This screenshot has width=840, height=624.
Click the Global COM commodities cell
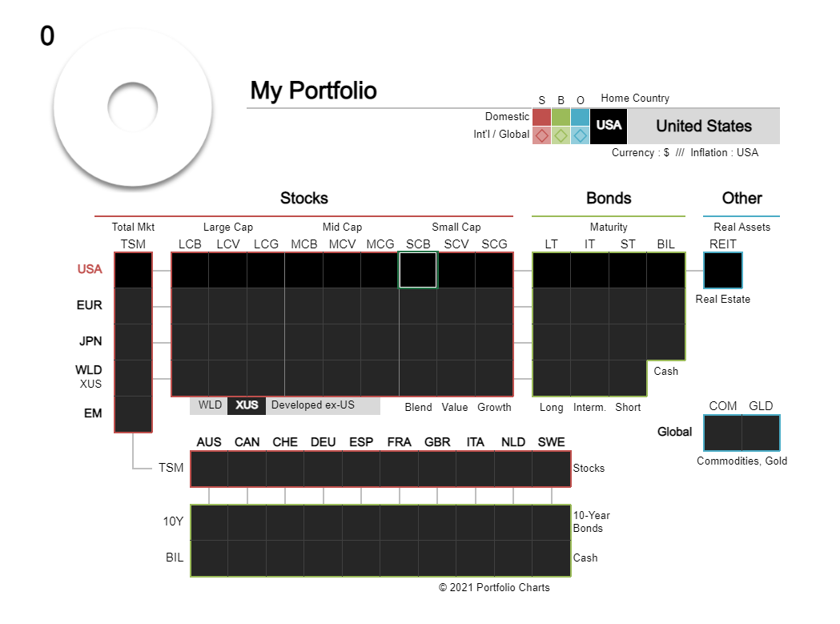point(723,433)
